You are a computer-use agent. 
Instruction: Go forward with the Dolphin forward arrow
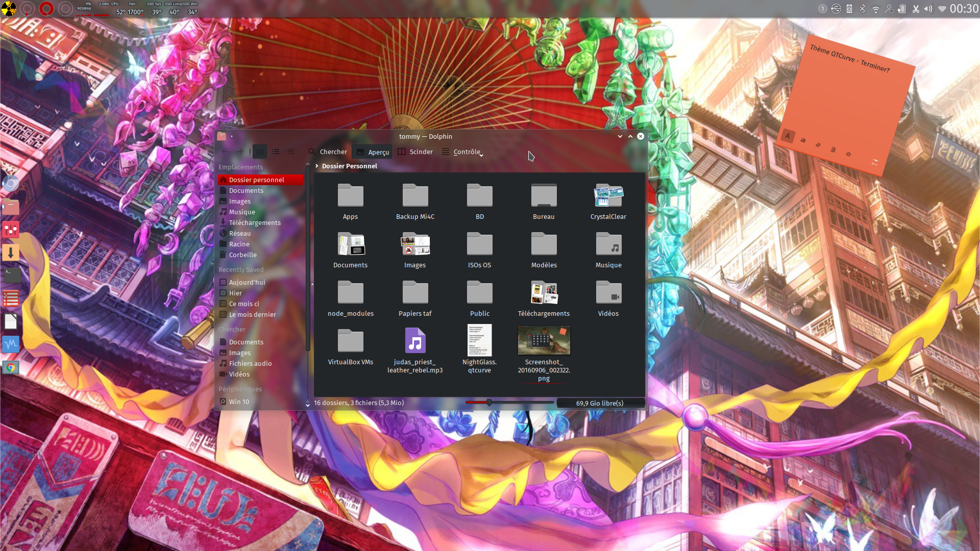[240, 152]
